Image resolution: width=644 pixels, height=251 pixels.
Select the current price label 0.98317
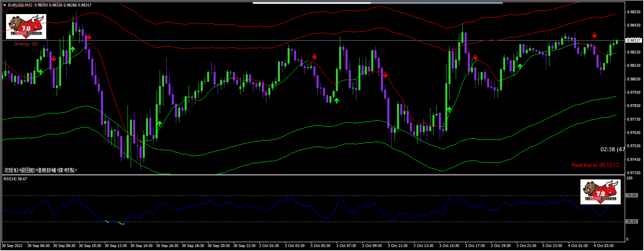(634, 40)
